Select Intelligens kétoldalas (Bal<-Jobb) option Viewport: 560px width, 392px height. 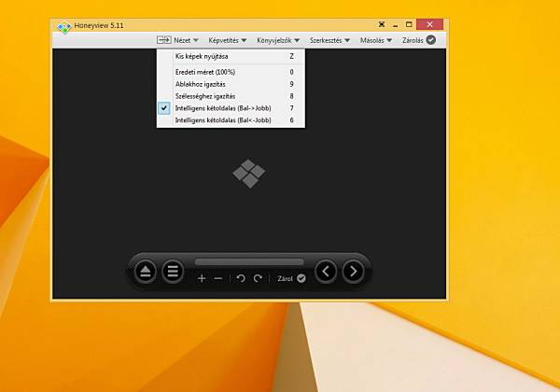coord(231,120)
